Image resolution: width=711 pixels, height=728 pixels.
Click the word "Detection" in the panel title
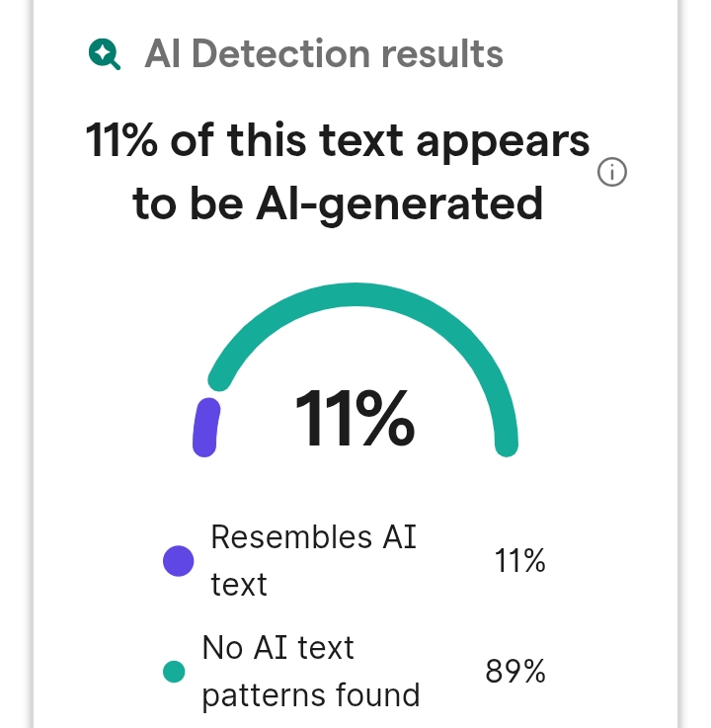[x=280, y=54]
